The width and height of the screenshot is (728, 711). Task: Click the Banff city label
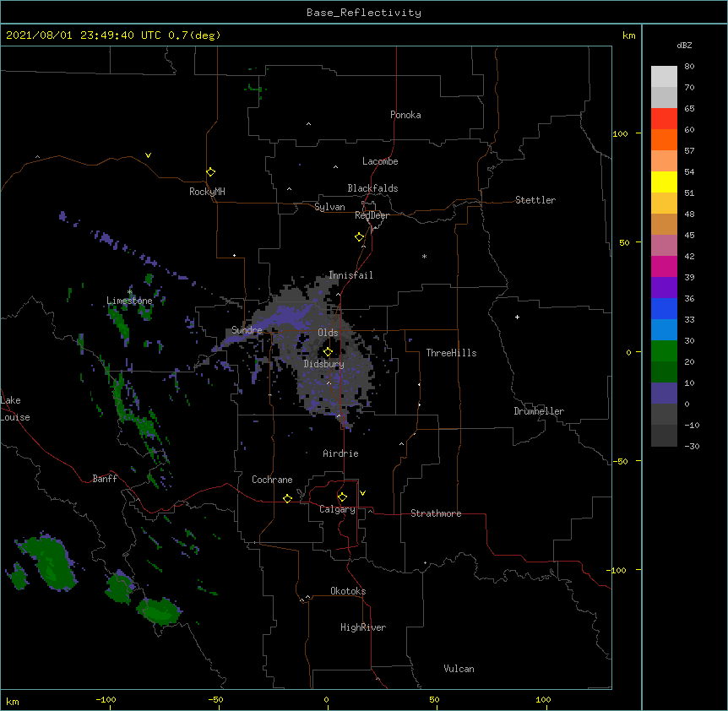coord(105,479)
